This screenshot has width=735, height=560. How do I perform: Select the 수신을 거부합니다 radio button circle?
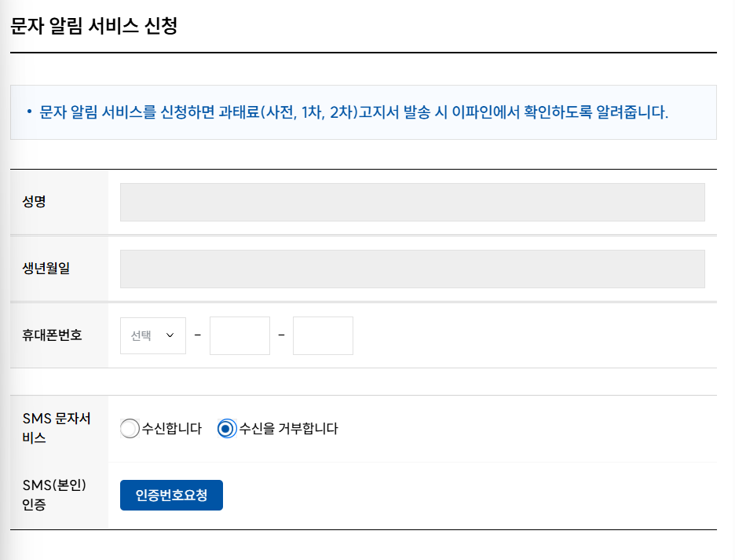pyautogui.click(x=226, y=429)
